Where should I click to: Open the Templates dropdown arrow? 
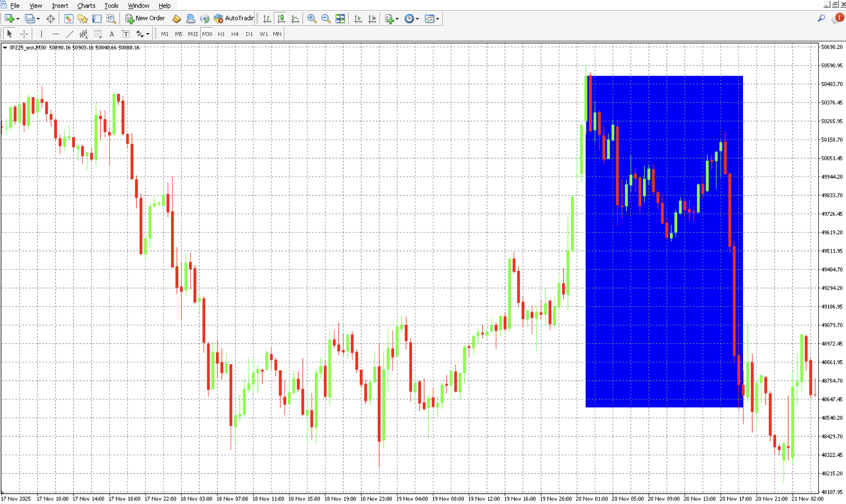click(438, 19)
